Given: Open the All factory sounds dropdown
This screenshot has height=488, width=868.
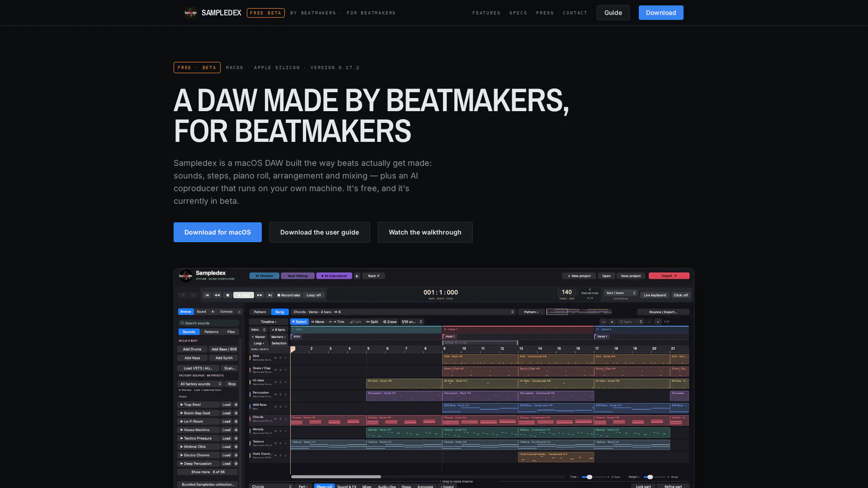Looking at the screenshot, I should point(200,384).
